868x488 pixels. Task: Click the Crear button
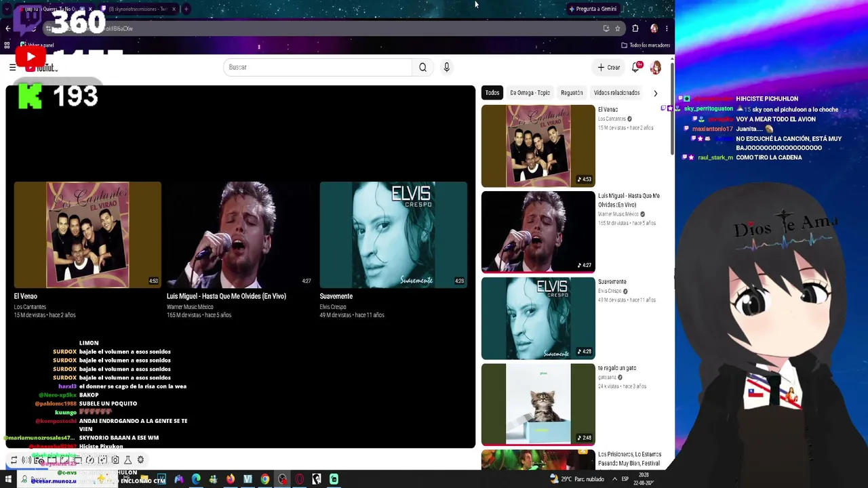click(609, 67)
